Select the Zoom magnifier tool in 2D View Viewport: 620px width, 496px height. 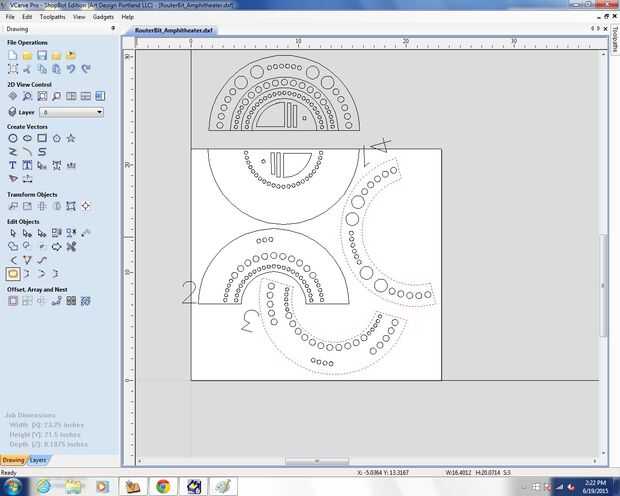pyautogui.click(x=27, y=96)
